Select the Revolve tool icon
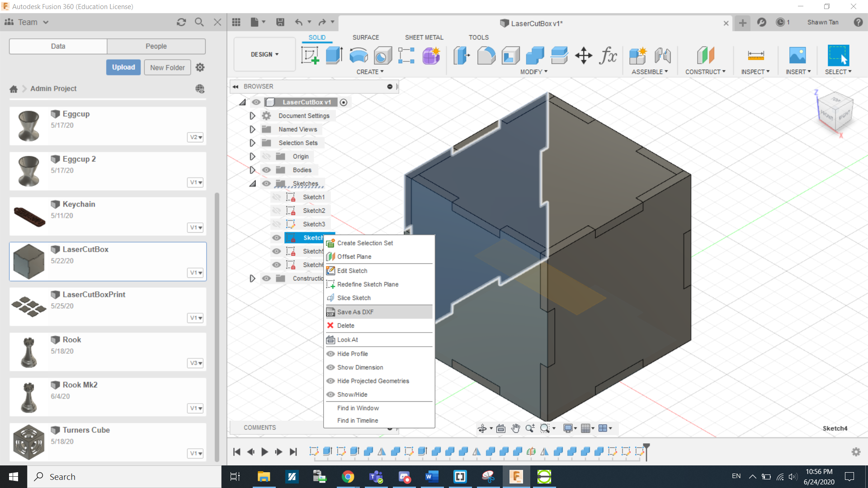 (359, 56)
